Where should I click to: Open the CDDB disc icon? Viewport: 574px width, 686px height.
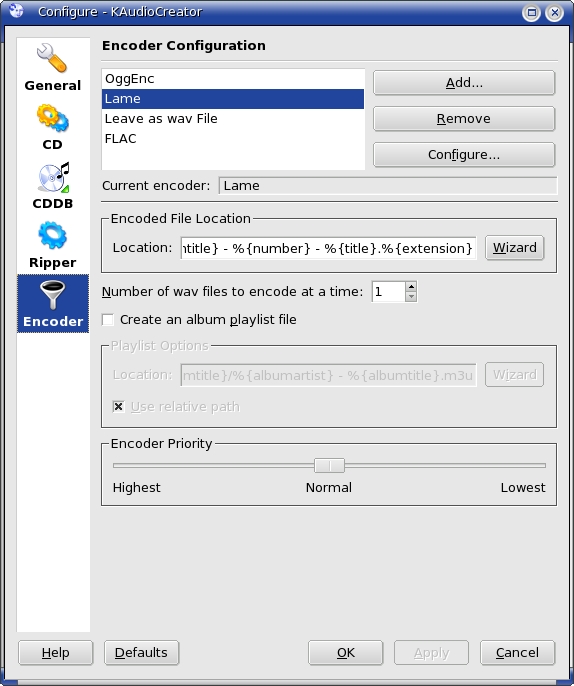pyautogui.click(x=53, y=177)
